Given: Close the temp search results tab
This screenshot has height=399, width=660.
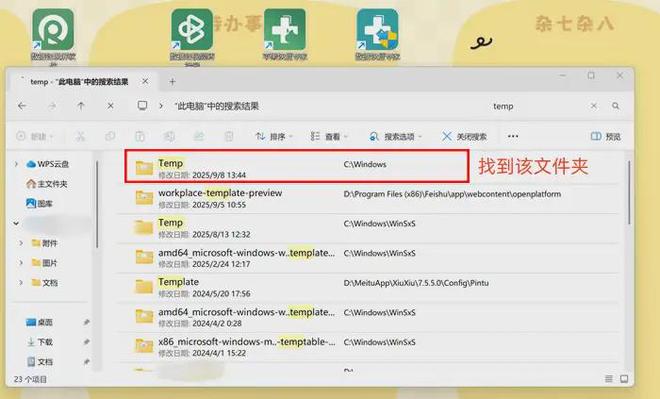Looking at the screenshot, I should (x=145, y=81).
